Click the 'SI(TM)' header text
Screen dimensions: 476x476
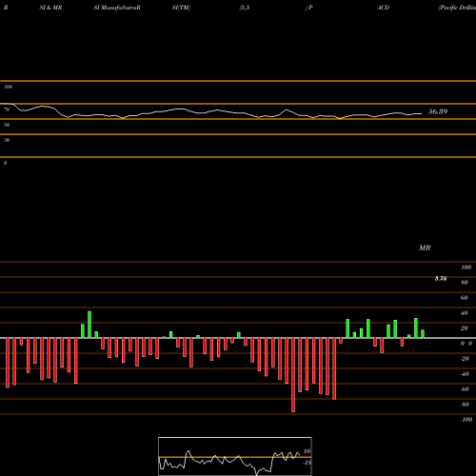point(181,8)
